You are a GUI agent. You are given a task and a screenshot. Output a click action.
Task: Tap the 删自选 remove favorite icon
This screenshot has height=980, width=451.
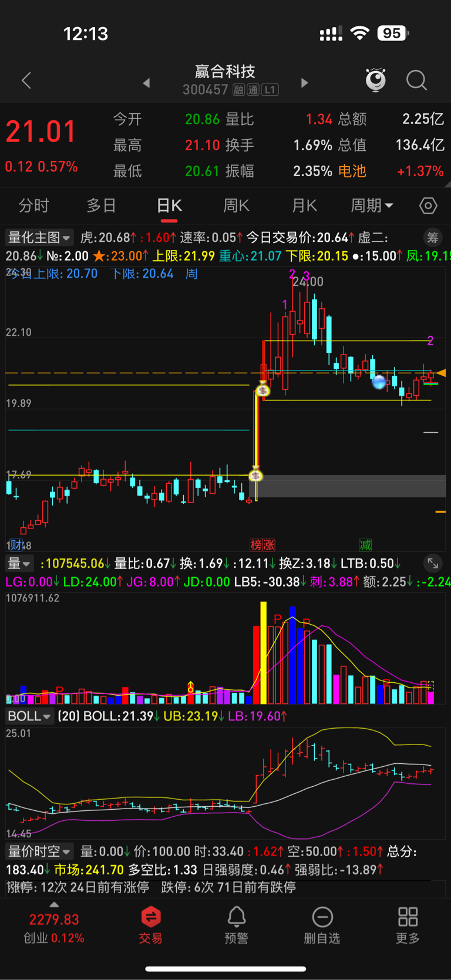coord(322,925)
